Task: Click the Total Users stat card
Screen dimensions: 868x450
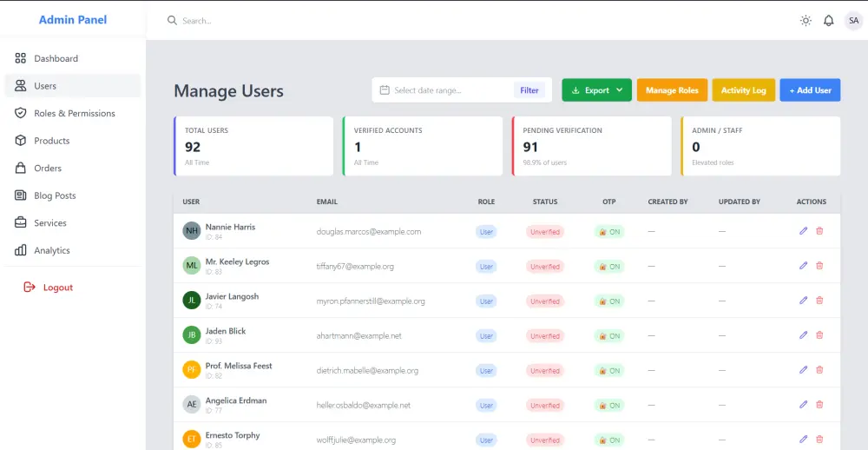Action: click(x=253, y=146)
